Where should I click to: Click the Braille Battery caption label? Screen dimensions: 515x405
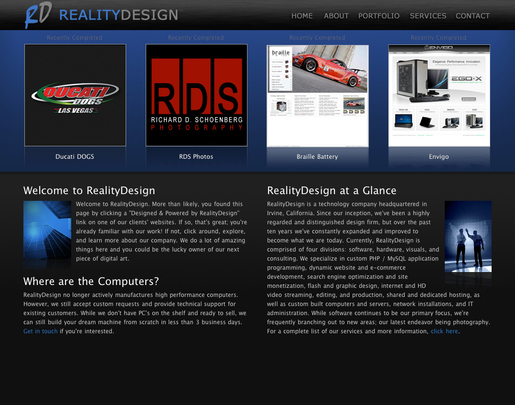(x=317, y=157)
